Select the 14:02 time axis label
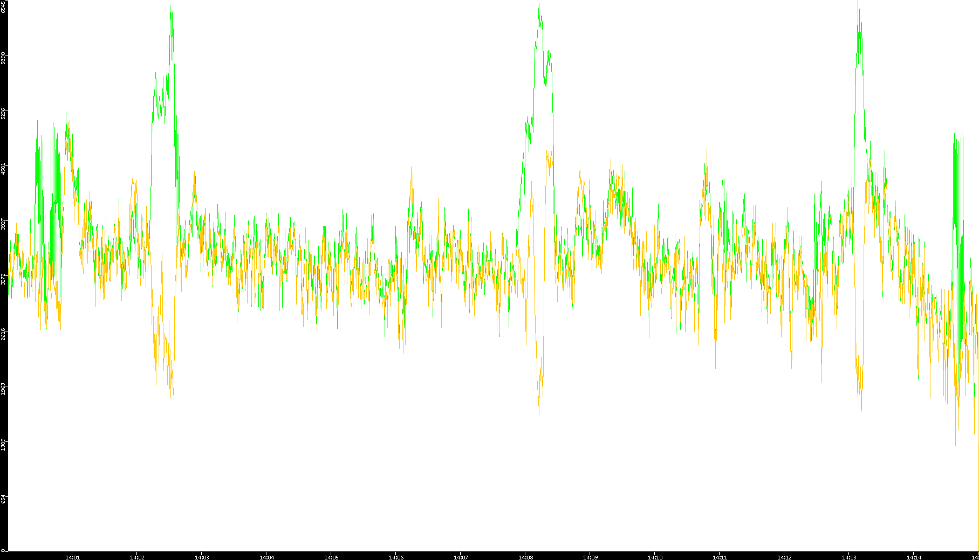This screenshot has height=560, width=979. tap(137, 557)
